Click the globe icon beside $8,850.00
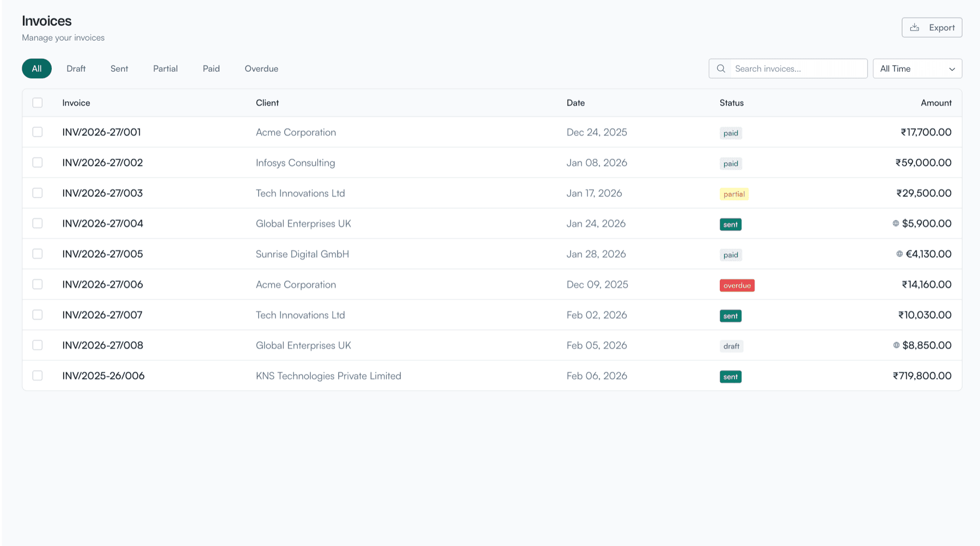Image resolution: width=980 pixels, height=546 pixels. click(896, 345)
